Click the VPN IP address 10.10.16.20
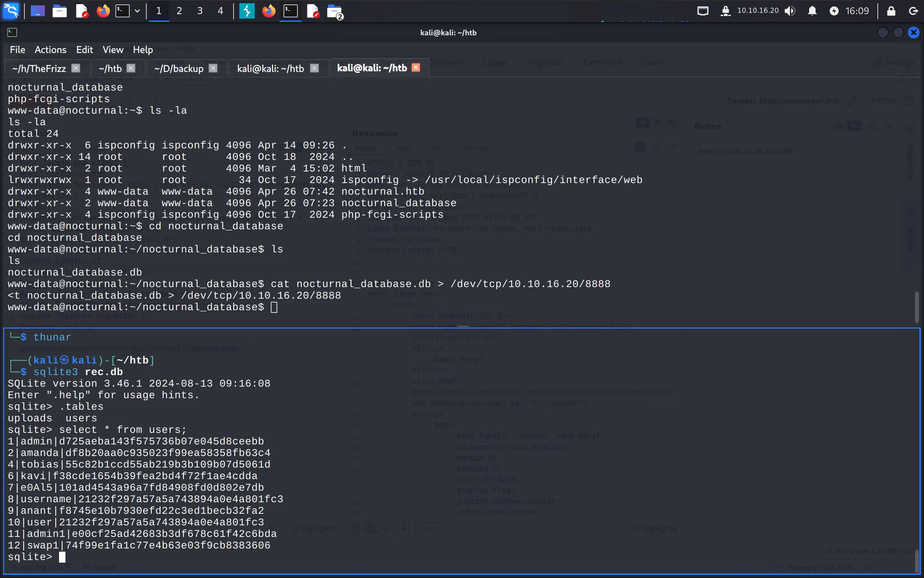The width and height of the screenshot is (924, 578). [x=758, y=11]
